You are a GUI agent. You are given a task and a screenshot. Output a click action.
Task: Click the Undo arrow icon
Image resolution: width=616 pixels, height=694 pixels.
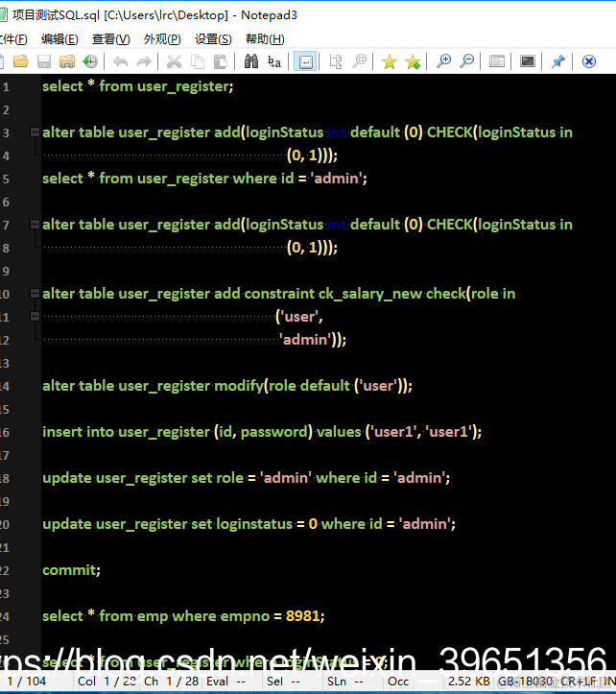[x=120, y=61]
